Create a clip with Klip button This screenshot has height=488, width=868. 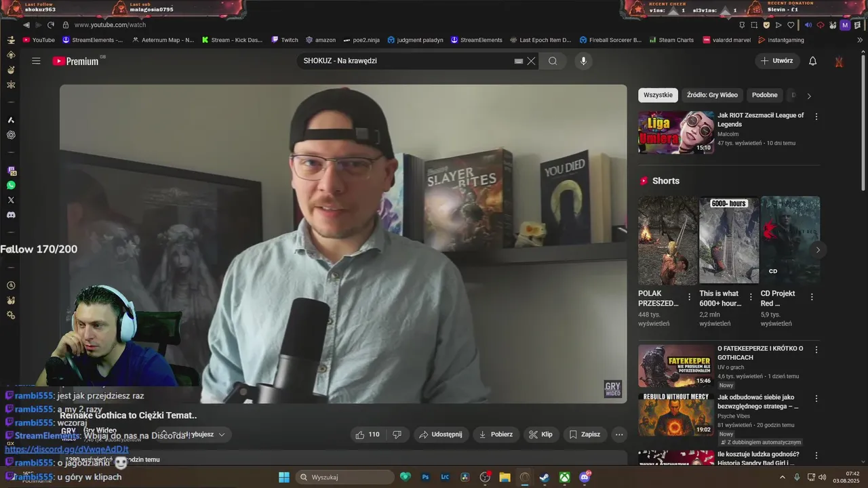pyautogui.click(x=540, y=434)
